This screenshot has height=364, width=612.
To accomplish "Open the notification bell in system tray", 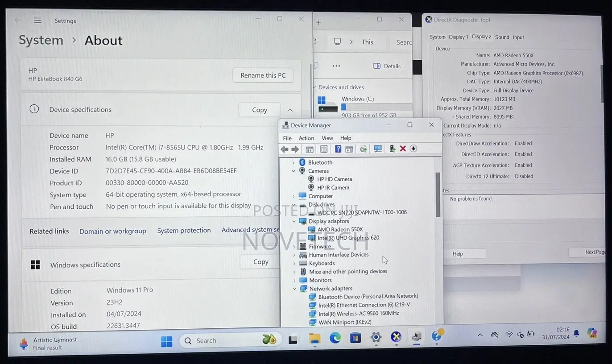I will [x=576, y=333].
